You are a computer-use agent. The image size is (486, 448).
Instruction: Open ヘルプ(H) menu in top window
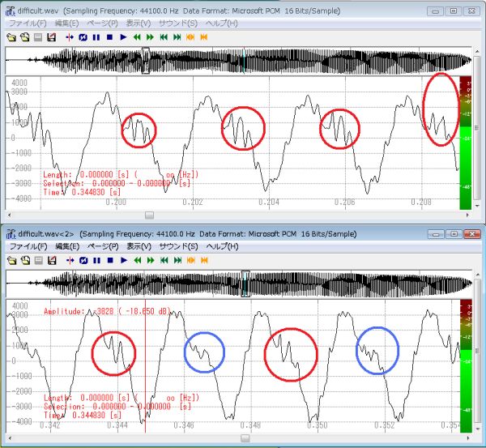(222, 23)
